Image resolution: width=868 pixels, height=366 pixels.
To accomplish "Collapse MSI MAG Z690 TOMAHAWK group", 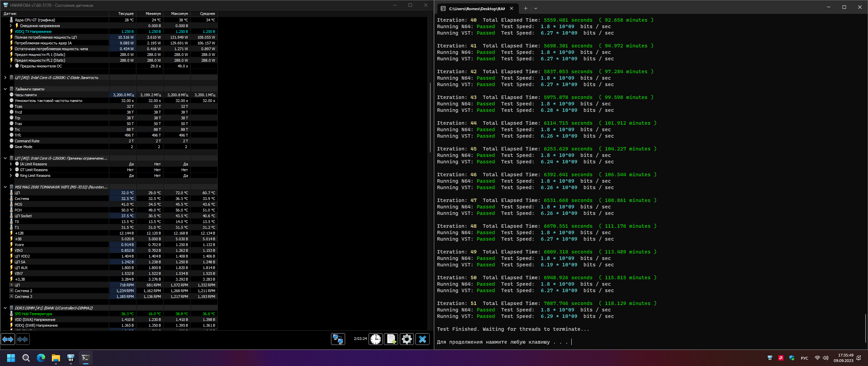I will coord(5,187).
